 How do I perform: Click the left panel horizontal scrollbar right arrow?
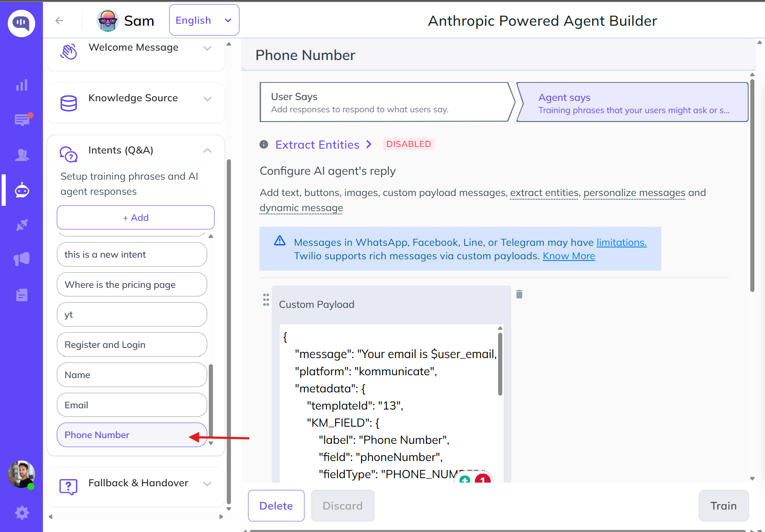coord(221,516)
